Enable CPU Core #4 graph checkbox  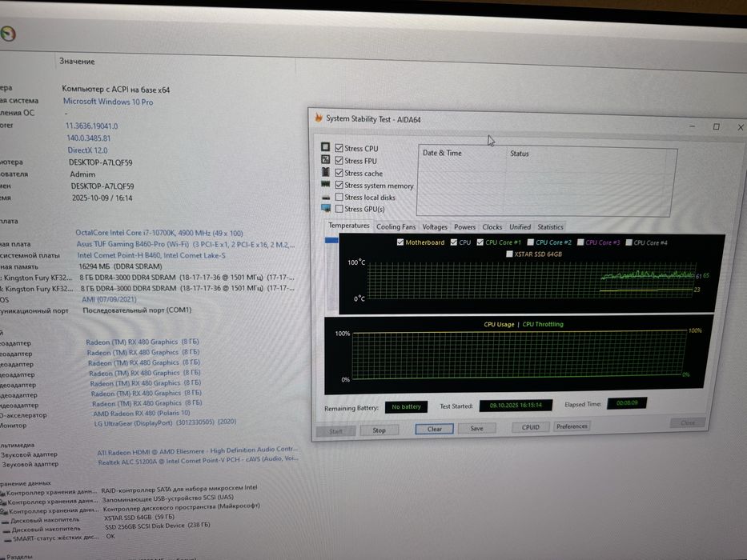point(629,243)
